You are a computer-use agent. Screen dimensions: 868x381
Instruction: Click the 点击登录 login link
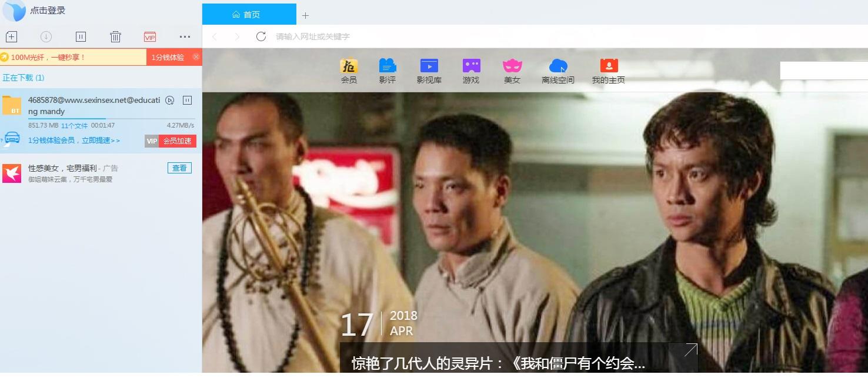pos(48,11)
